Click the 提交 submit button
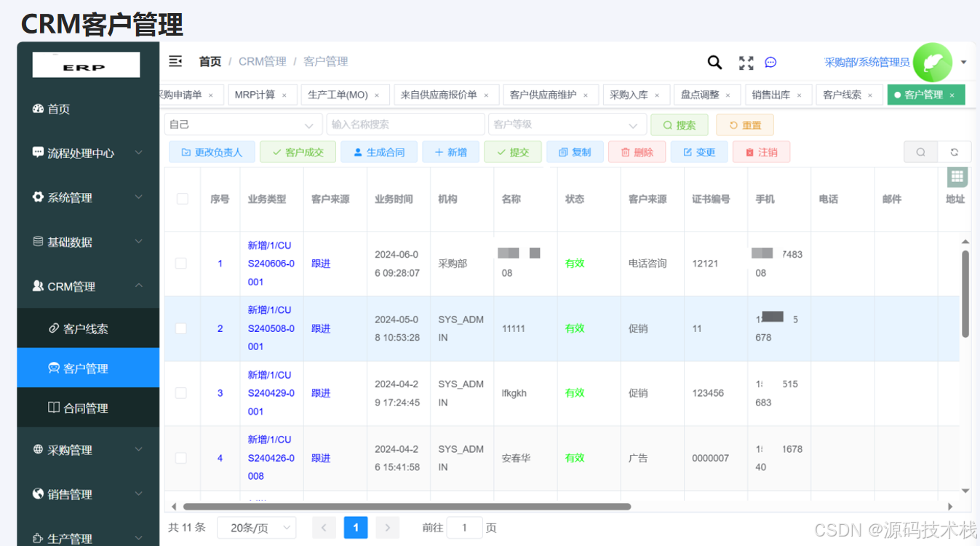The height and width of the screenshot is (546, 980). tap(512, 152)
